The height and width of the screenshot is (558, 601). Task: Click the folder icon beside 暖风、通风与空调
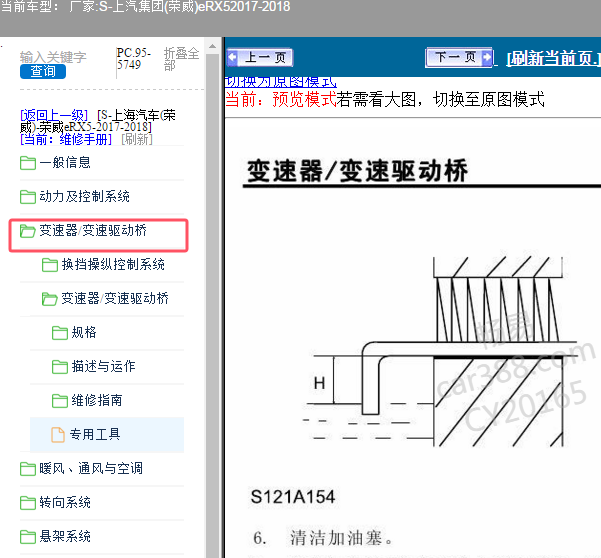point(28,469)
